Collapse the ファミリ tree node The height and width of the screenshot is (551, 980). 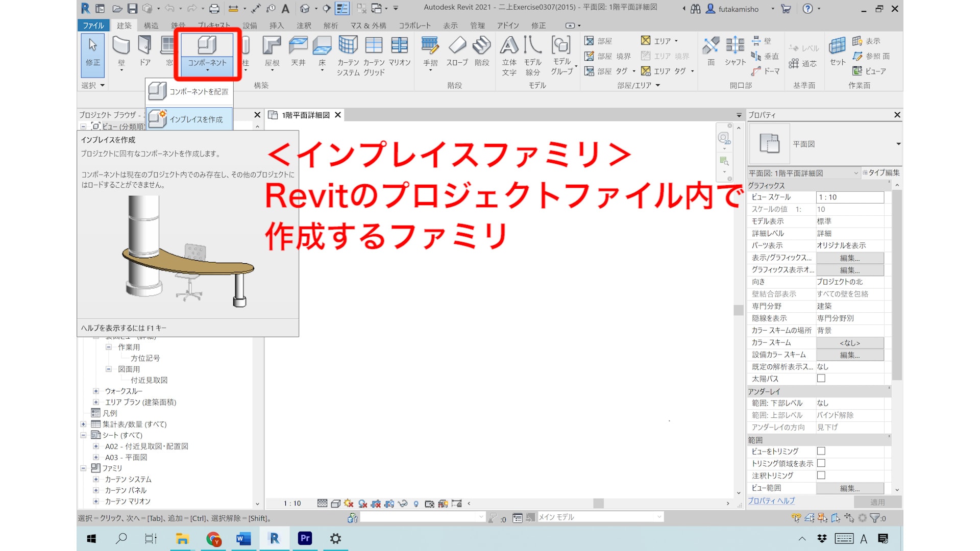(x=83, y=468)
